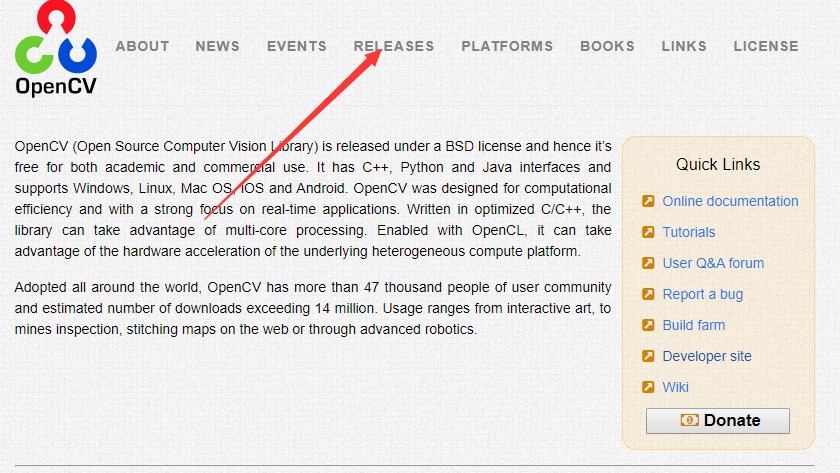Follow the Tutorials link
Viewport: 840px width, 473px height.
[689, 232]
